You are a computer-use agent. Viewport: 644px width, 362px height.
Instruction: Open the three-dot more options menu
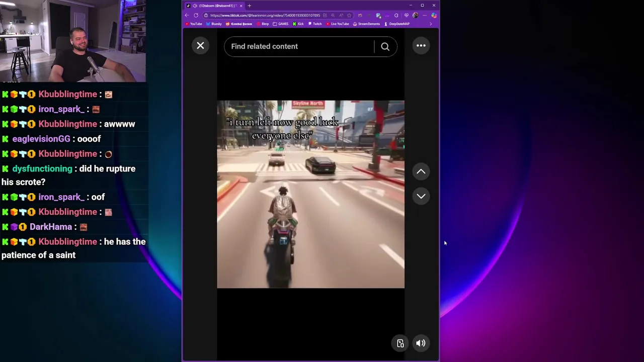[421, 46]
